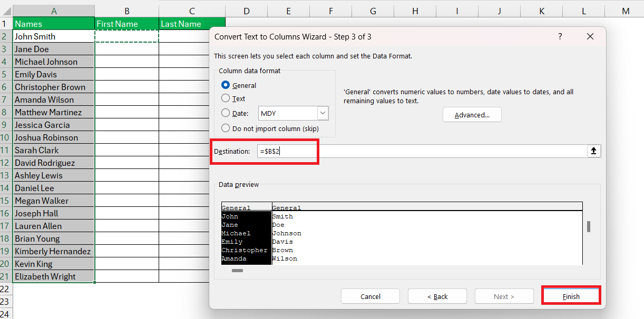This screenshot has height=319, width=644.
Task: Go back with the < Back button
Action: (x=437, y=296)
